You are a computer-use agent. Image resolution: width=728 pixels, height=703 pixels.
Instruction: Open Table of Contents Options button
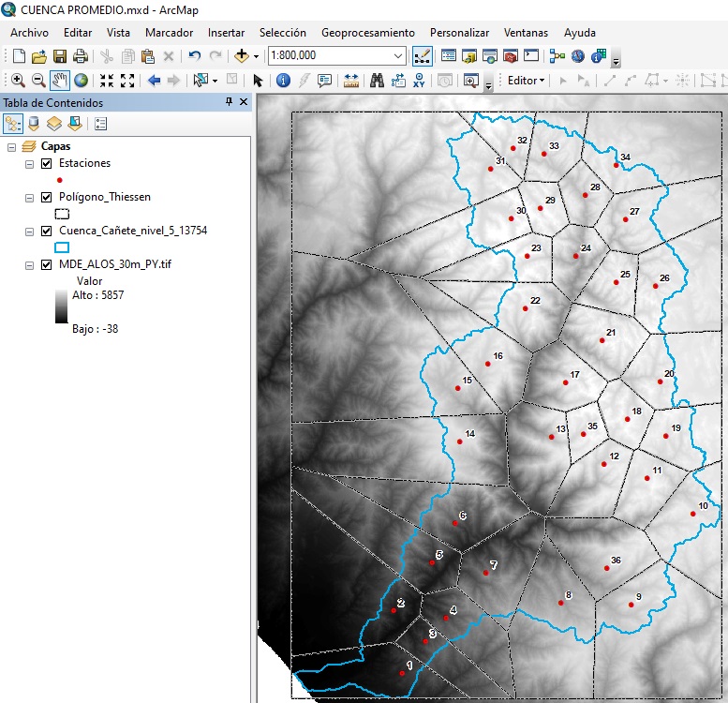pos(101,124)
